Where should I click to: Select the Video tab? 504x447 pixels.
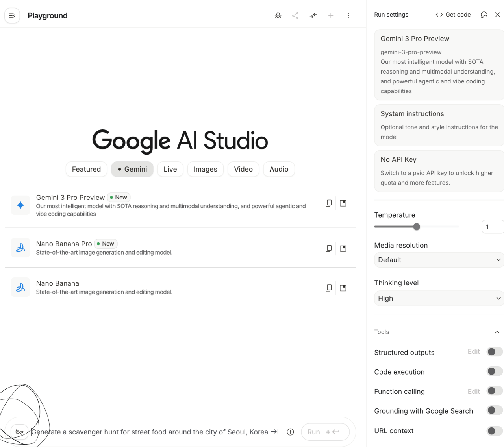(x=243, y=169)
